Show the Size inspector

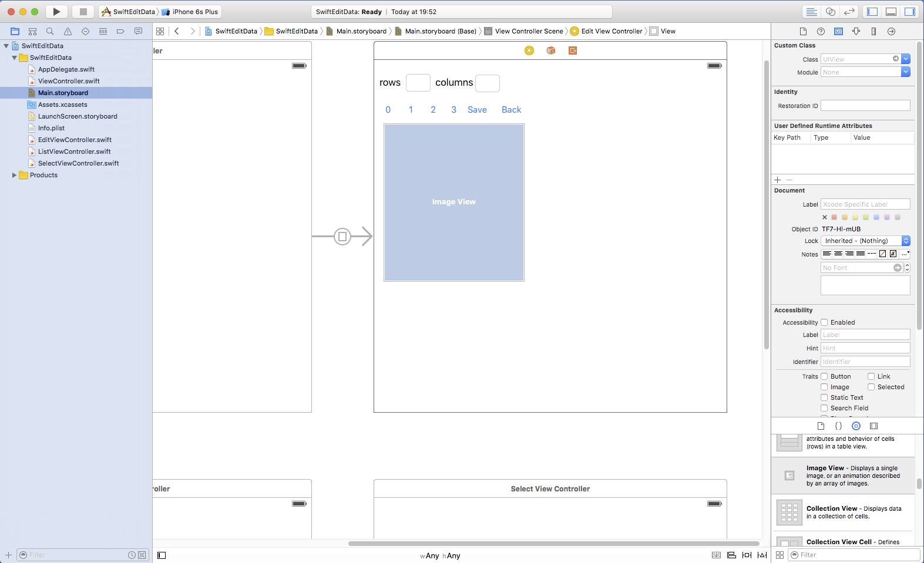(873, 31)
